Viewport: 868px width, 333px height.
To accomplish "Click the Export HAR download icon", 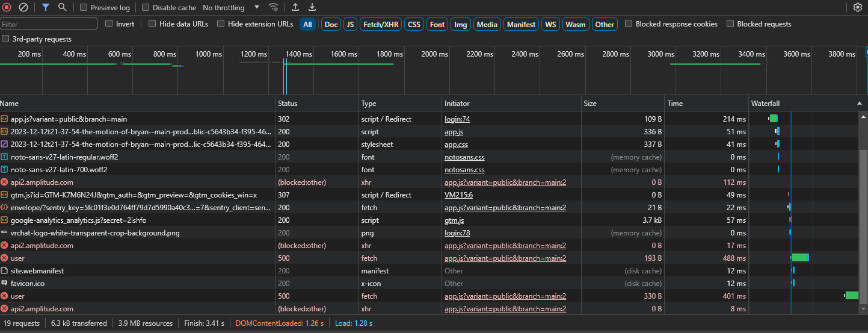I will (x=312, y=7).
